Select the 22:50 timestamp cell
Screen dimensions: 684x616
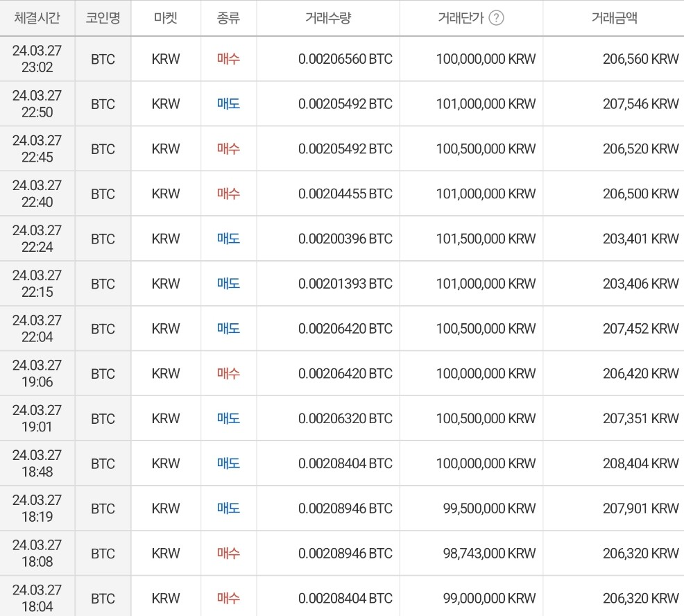pyautogui.click(x=37, y=104)
